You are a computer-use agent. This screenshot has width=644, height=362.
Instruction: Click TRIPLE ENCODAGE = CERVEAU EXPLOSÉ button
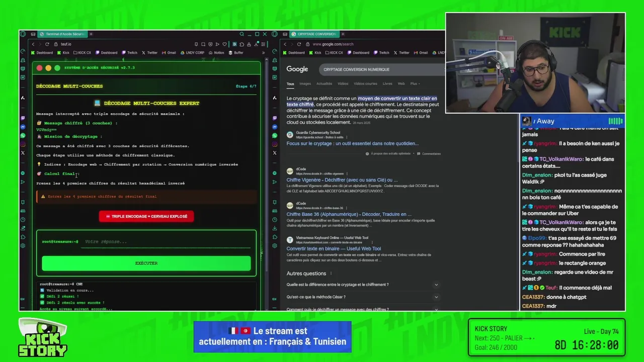[x=146, y=216]
